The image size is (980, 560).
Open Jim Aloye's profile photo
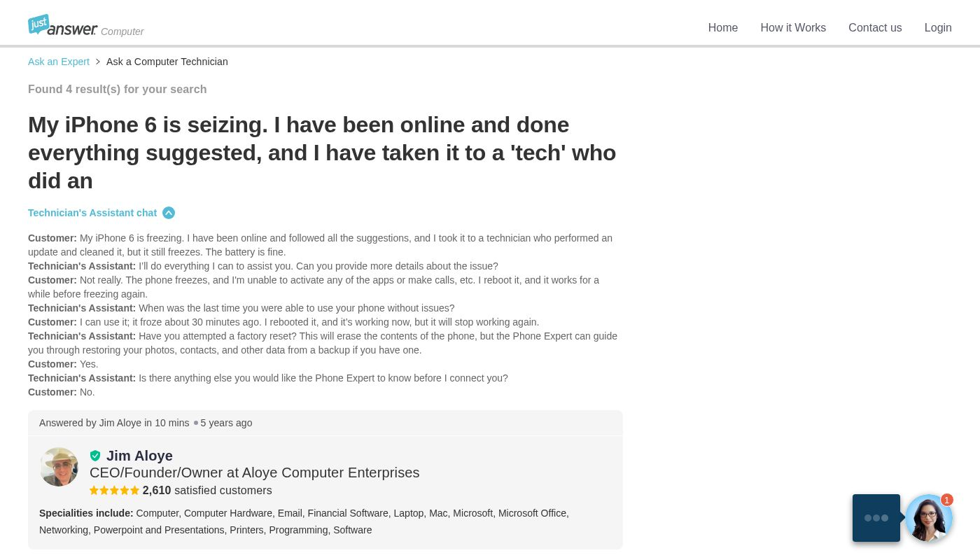point(59,467)
